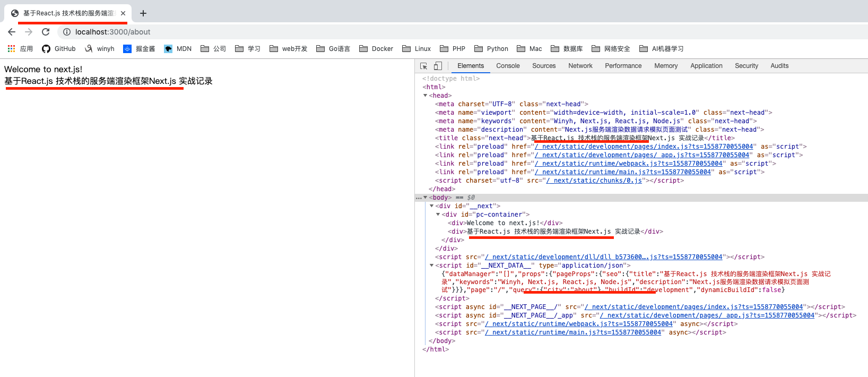Open the 公司 bookmark folder
The width and height of the screenshot is (868, 377).
click(213, 48)
